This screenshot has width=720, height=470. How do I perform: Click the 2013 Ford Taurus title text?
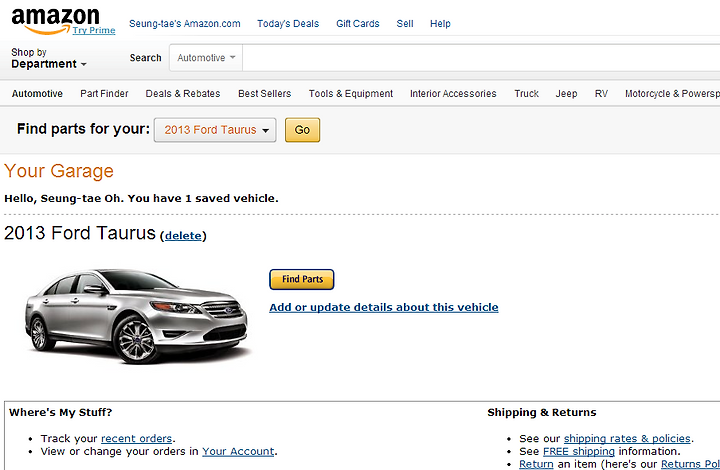click(x=80, y=233)
